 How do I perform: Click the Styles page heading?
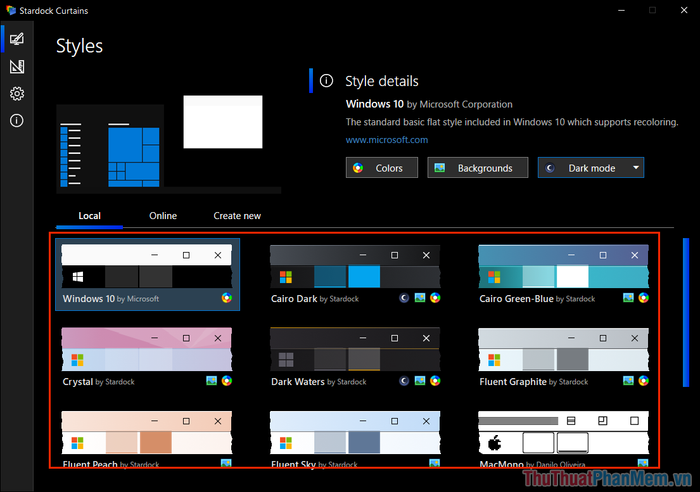click(x=79, y=46)
